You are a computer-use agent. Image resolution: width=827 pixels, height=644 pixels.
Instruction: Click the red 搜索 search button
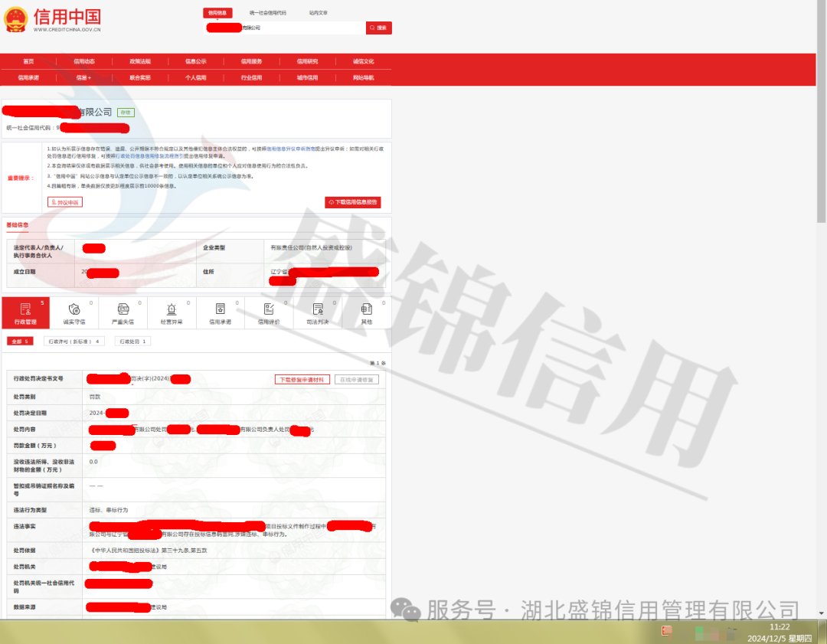point(378,28)
